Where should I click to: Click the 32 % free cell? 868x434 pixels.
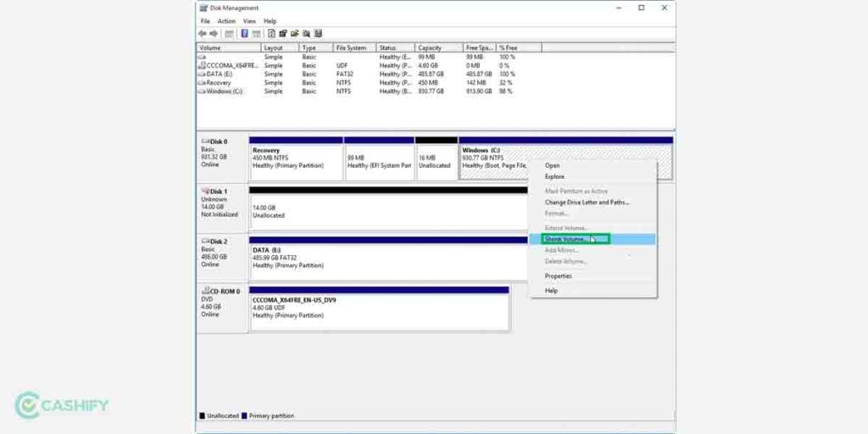[506, 83]
